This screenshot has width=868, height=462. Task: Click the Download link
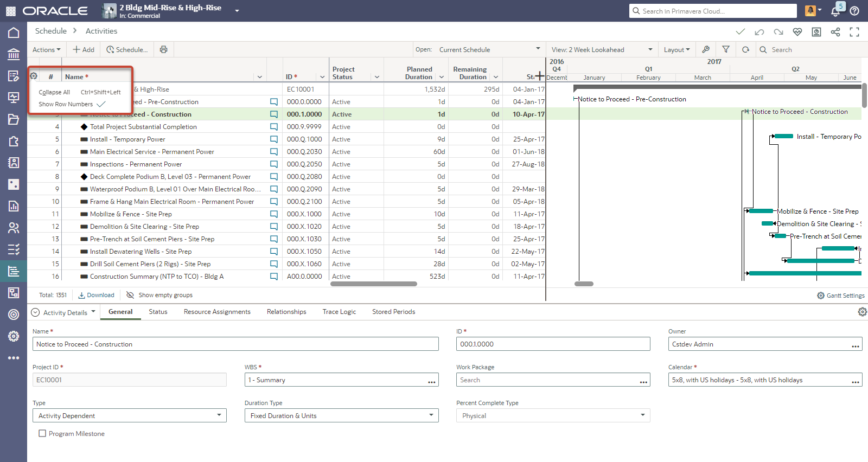(x=97, y=295)
